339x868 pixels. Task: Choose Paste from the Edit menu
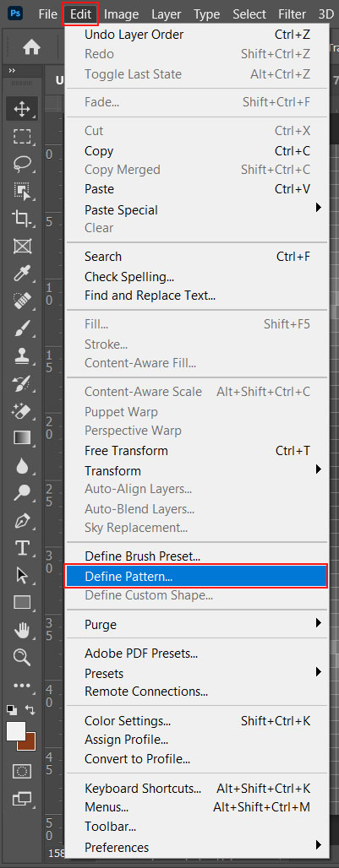pos(197,189)
